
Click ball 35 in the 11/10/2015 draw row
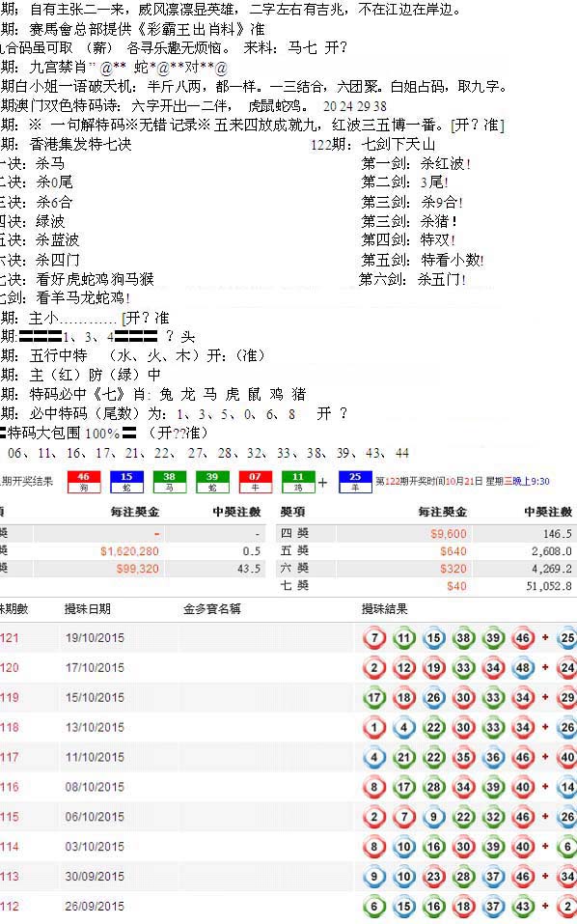463,757
